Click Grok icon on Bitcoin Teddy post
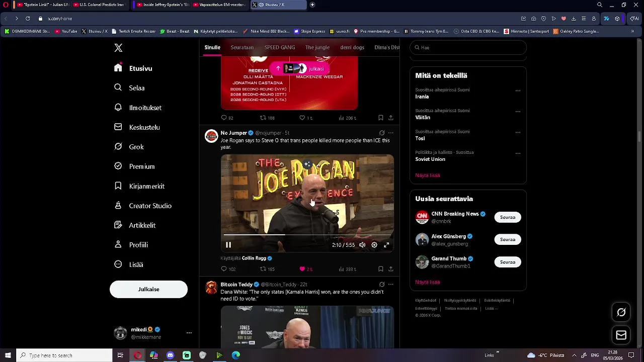Image resolution: width=644 pixels, height=362 pixels. point(382,285)
